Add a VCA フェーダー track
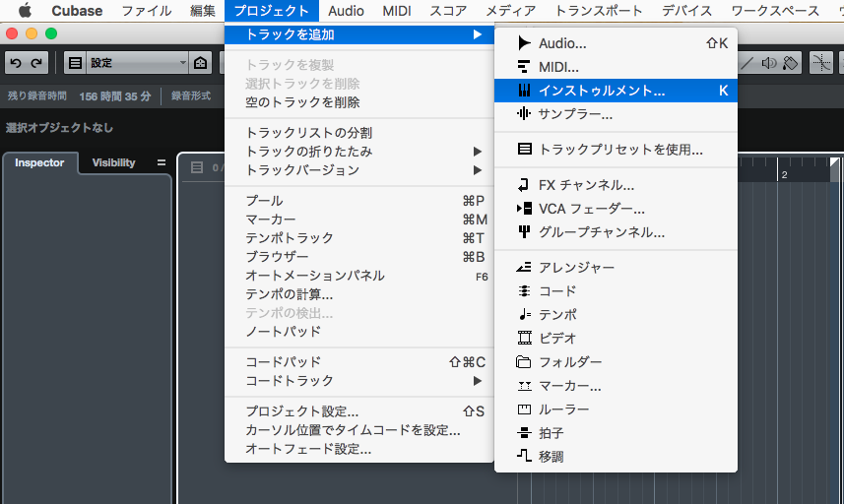 [x=616, y=209]
